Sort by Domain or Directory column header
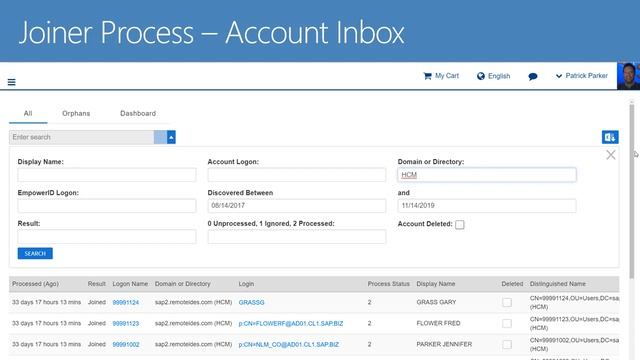Viewport: 640px width, 360px height. tap(182, 284)
